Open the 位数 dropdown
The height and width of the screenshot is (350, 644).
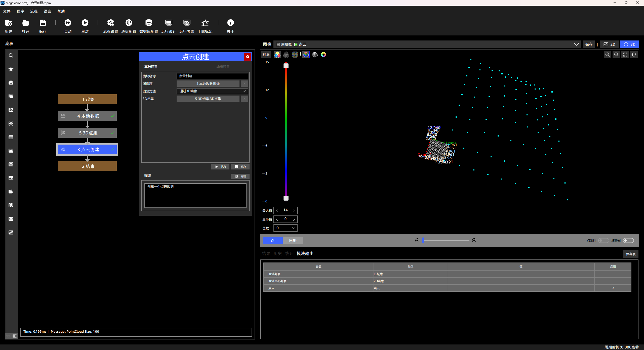pos(286,228)
